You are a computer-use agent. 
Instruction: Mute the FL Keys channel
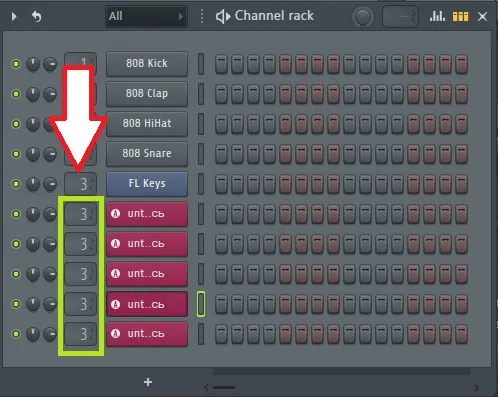click(x=16, y=184)
